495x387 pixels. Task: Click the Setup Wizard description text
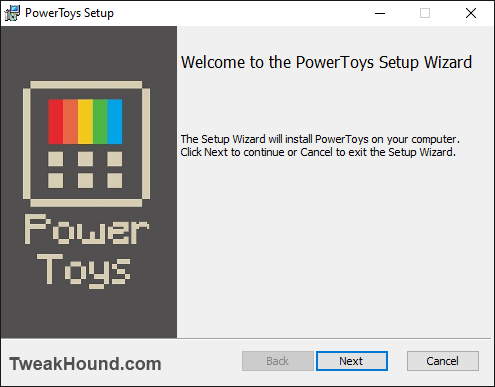320,146
